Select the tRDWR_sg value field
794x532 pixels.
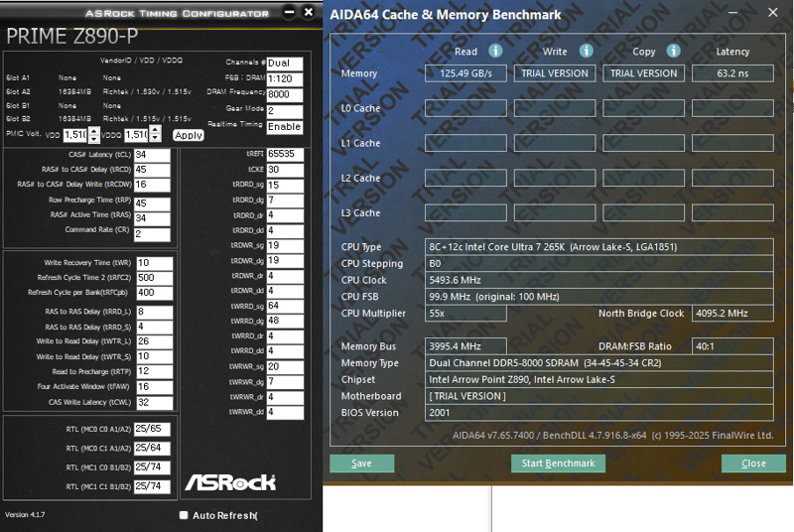tap(285, 246)
